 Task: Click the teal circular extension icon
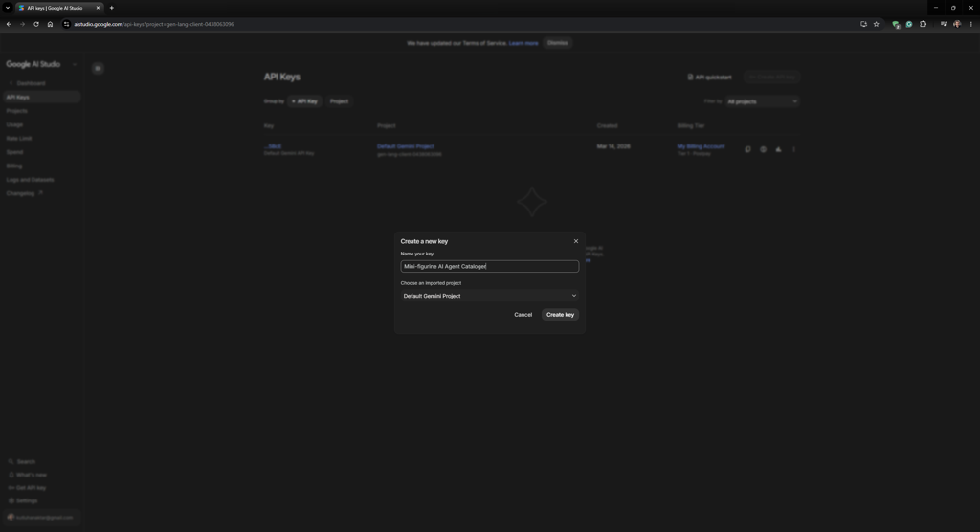[909, 24]
